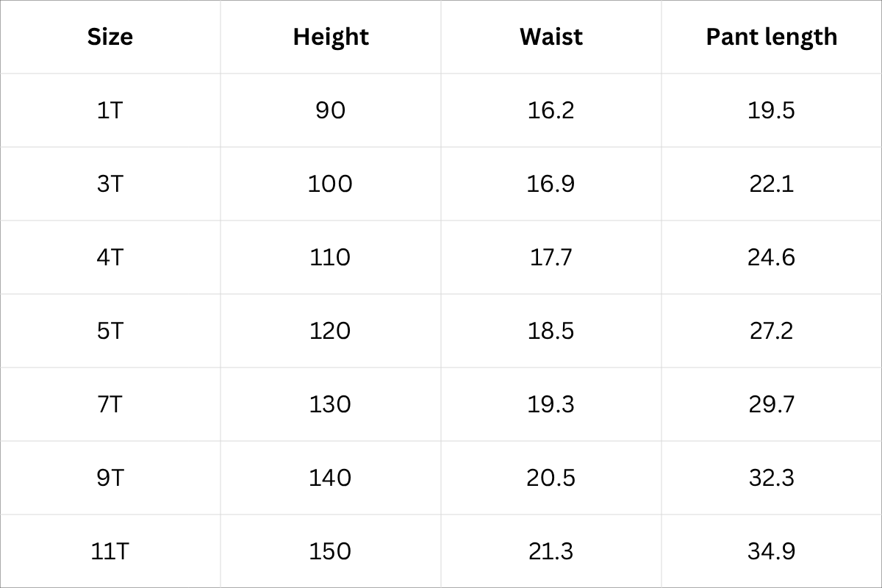Screen dimensions: 882x588
Task: Click the Waist column header
Action: point(551,37)
